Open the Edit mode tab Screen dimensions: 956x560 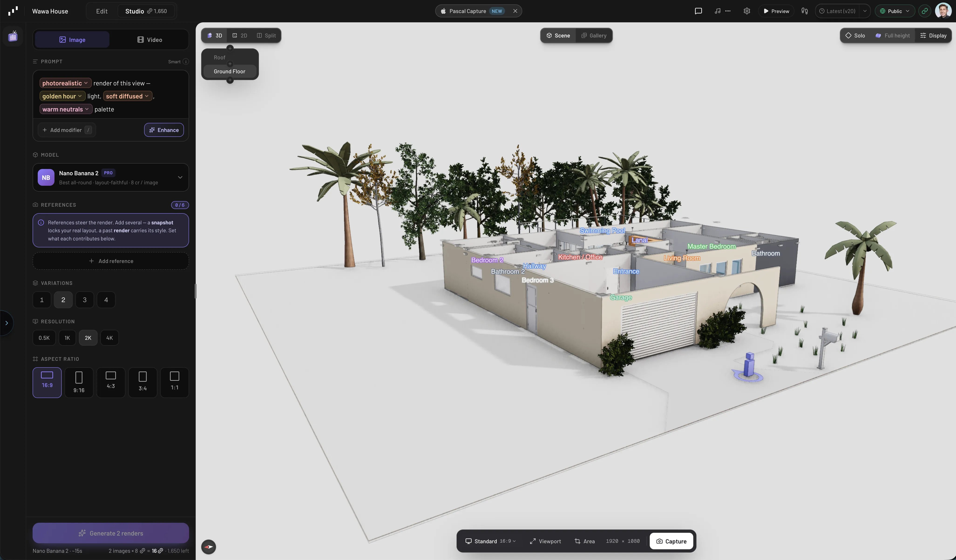[102, 11]
